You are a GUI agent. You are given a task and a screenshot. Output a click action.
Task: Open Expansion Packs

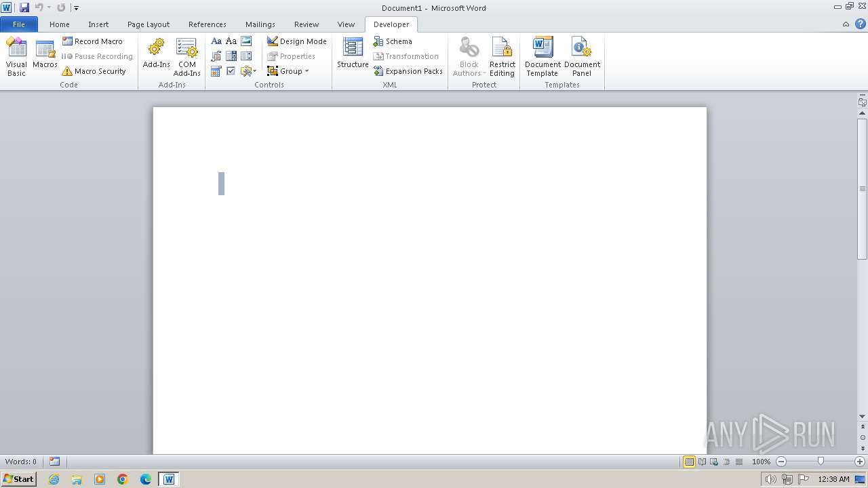click(408, 71)
